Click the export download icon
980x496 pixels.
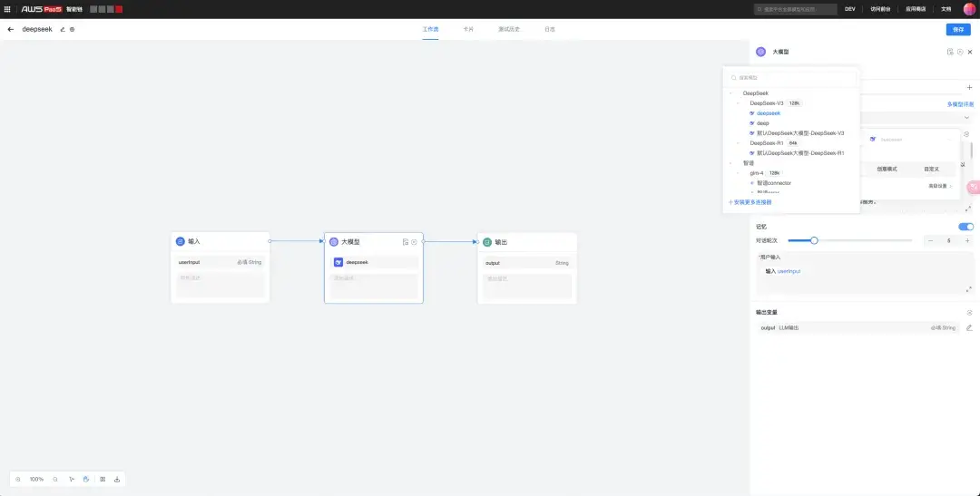(x=117, y=479)
